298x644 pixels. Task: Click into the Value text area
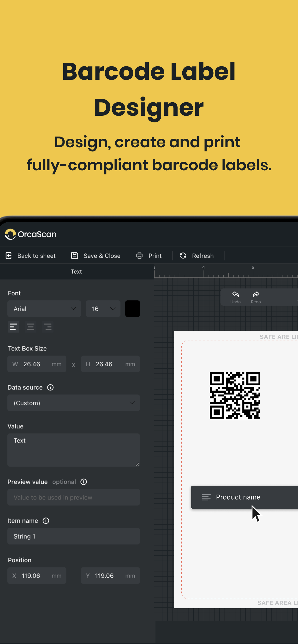(74, 450)
